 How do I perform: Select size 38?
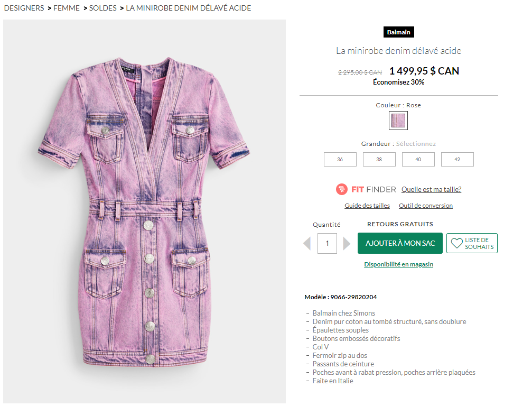tap(379, 159)
